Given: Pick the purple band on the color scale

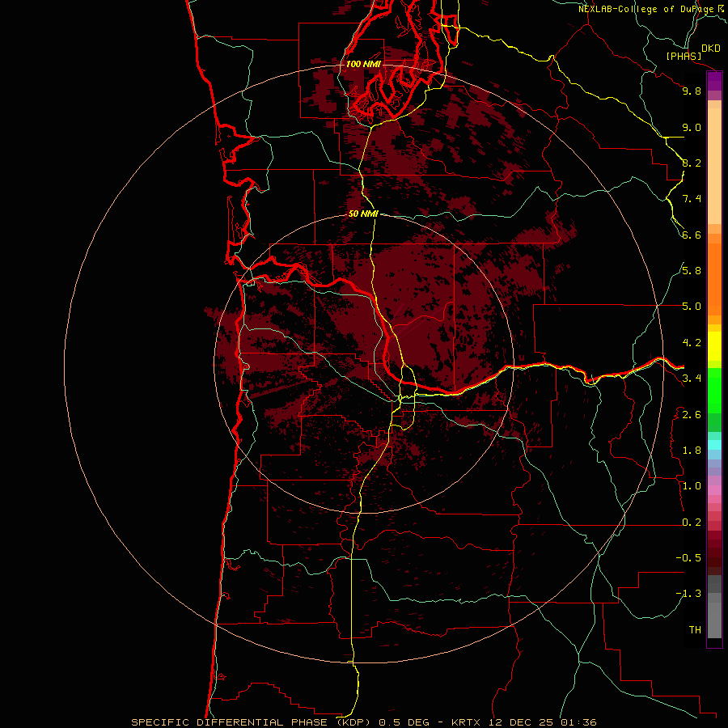Looking at the screenshot, I should [x=714, y=82].
